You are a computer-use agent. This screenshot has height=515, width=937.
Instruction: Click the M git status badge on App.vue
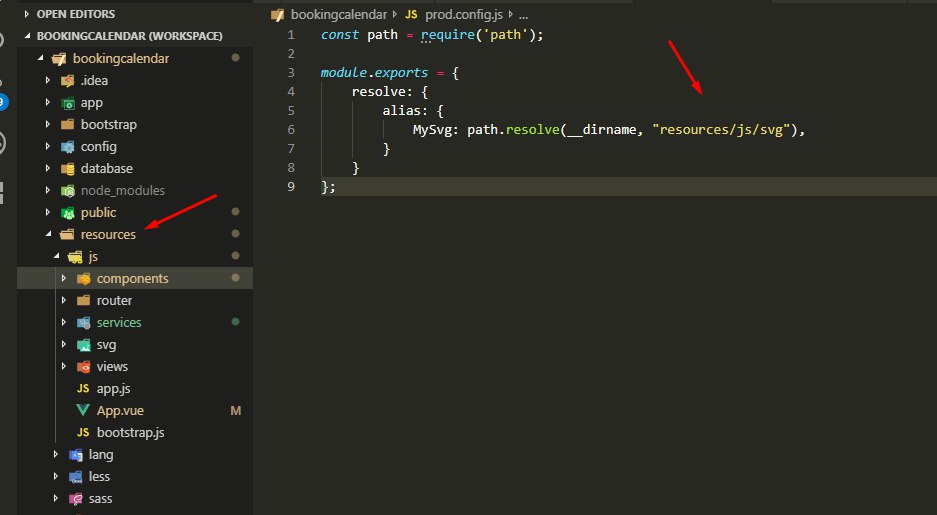235,411
